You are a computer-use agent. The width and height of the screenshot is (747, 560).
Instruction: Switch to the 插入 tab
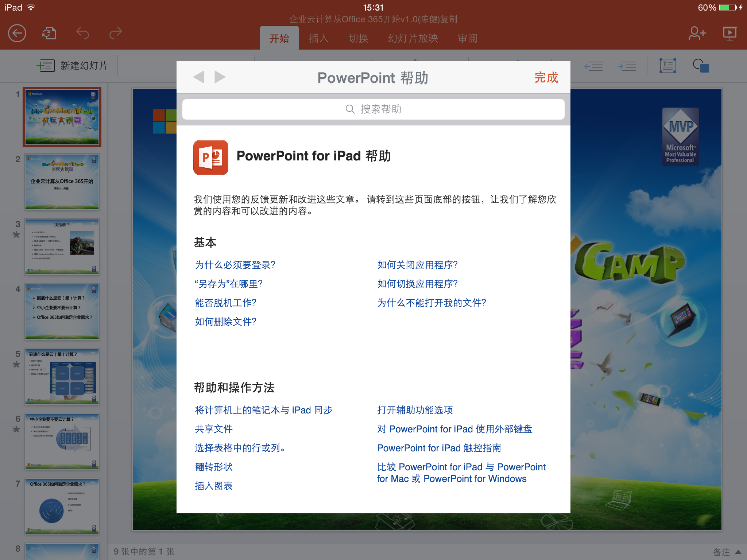tap(319, 38)
